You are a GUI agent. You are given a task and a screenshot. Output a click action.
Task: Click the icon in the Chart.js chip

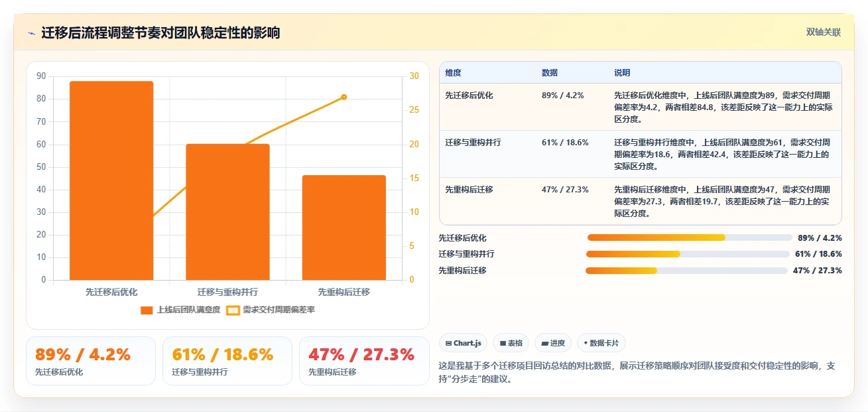click(x=449, y=344)
